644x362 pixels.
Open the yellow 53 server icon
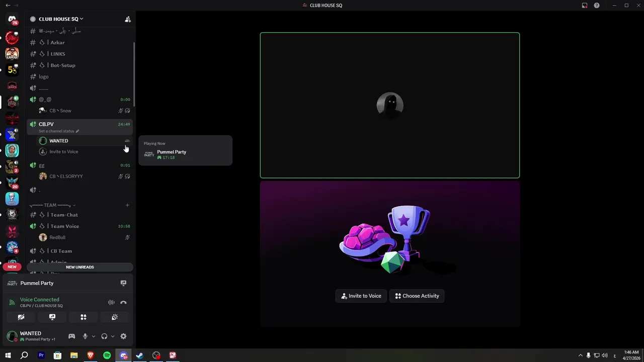[12, 70]
